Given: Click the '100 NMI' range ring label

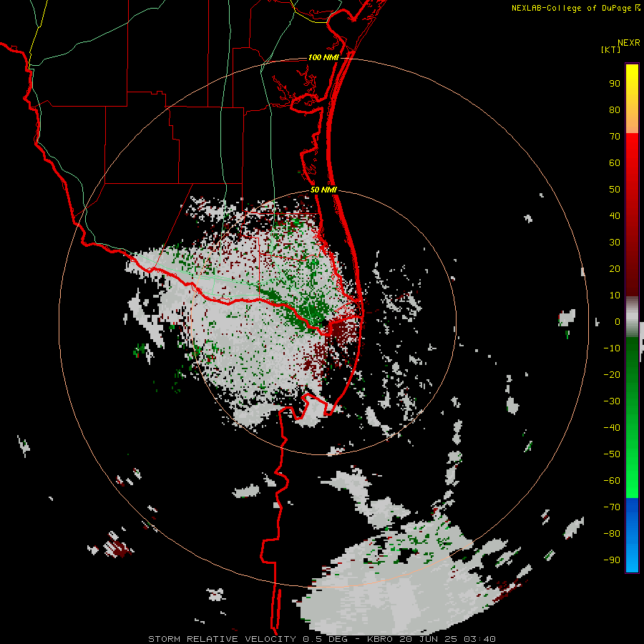Looking at the screenshot, I should [x=323, y=57].
